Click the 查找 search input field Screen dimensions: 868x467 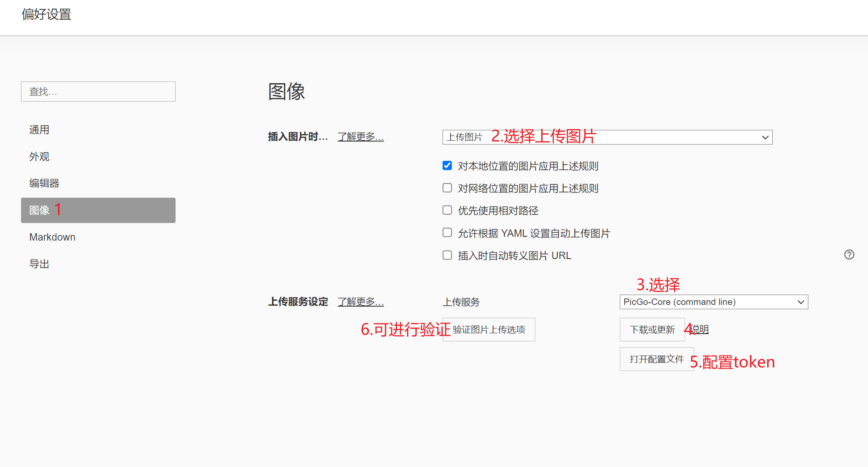tap(98, 91)
